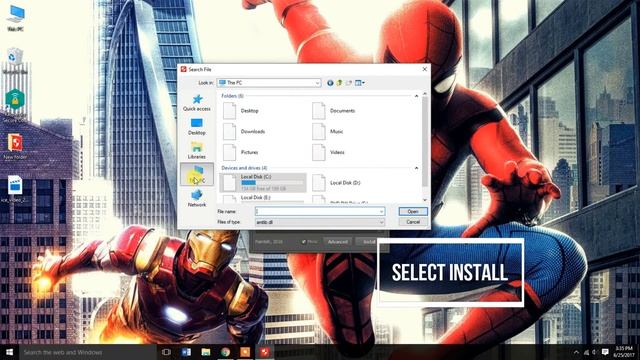Toggle the checkbox in the installer window behind

pyautogui.click(x=304, y=242)
